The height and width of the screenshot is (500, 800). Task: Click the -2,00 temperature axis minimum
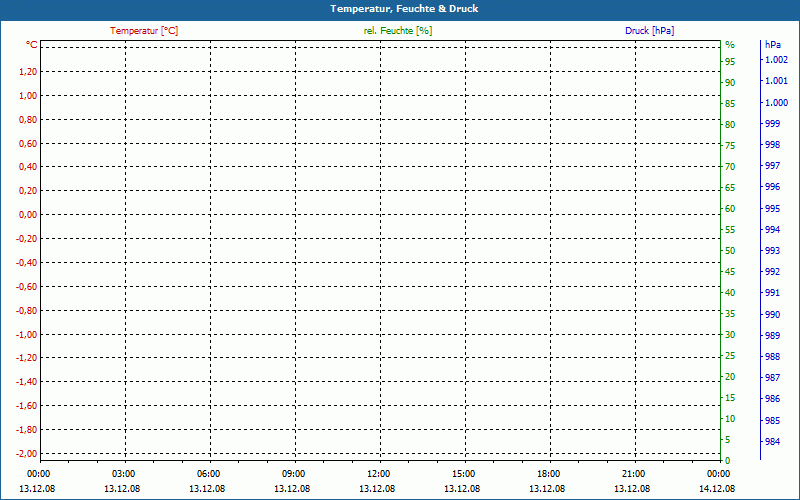click(27, 454)
